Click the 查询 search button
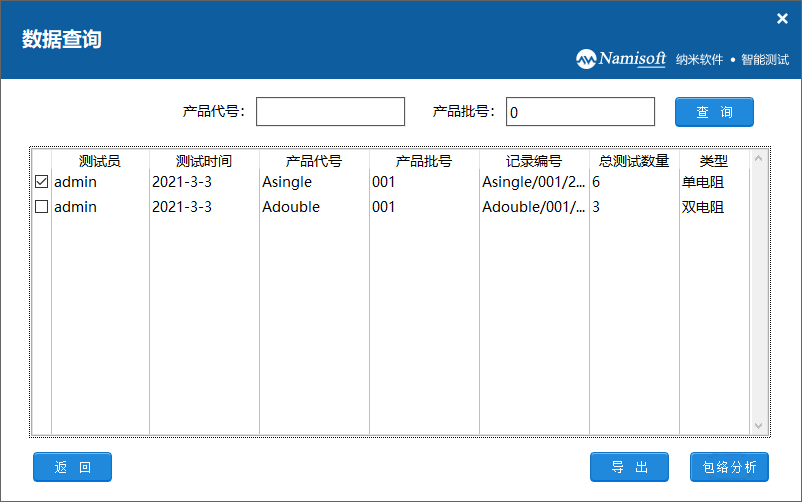 click(x=714, y=112)
